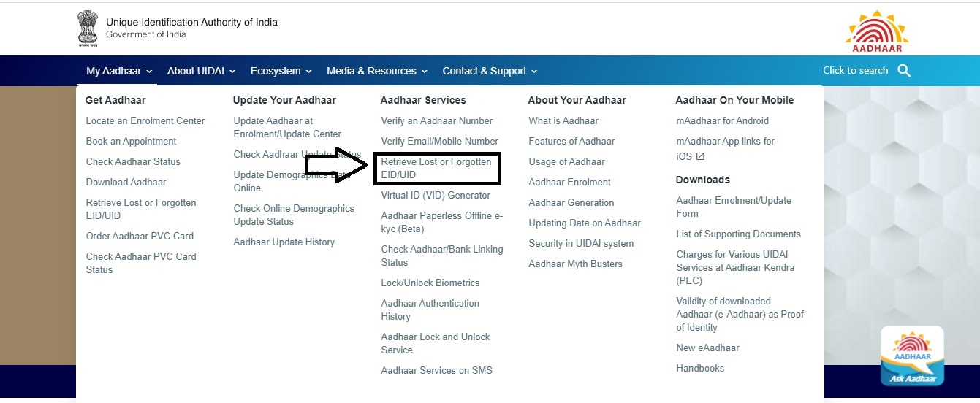Click the search magnifier icon

[x=904, y=71]
